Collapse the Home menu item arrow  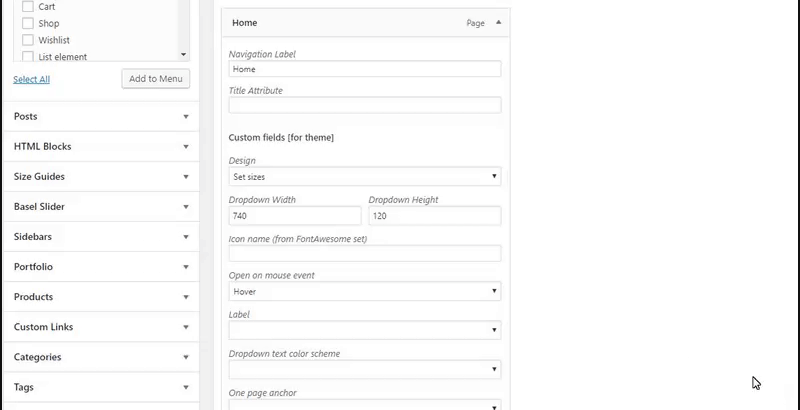click(x=498, y=22)
